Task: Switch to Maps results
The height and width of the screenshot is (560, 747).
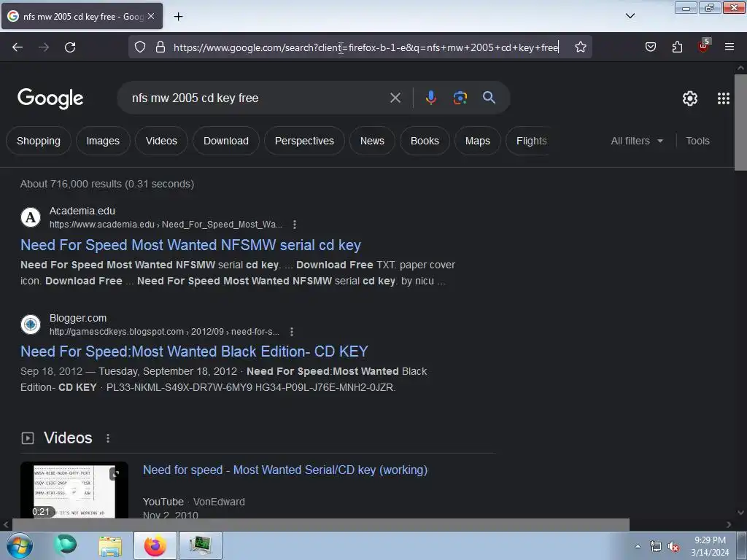Action: [477, 141]
